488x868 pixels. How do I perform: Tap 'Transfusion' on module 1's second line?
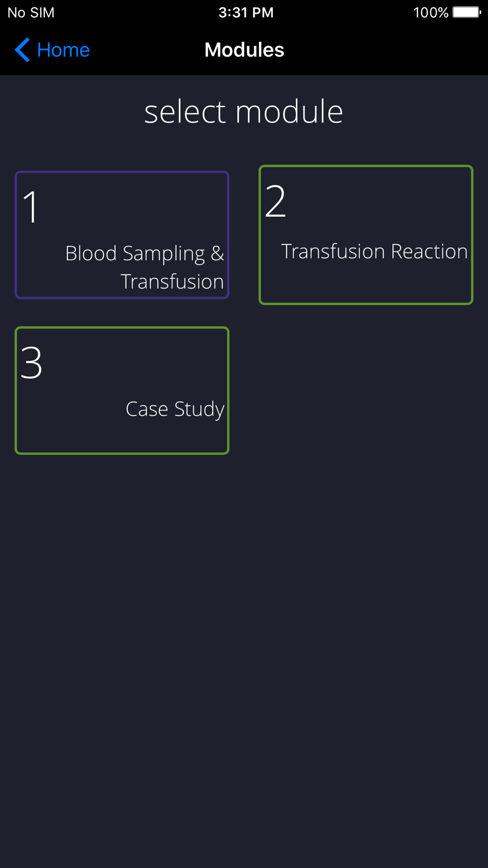tap(172, 282)
